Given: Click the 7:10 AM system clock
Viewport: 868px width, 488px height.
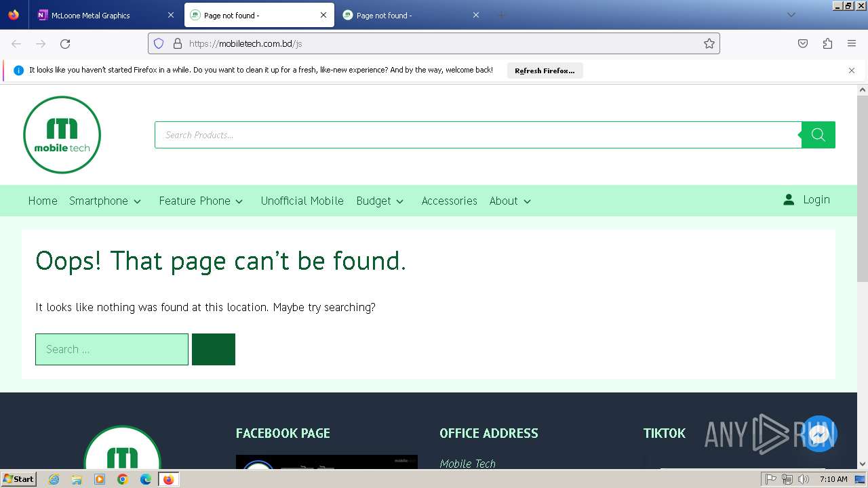Looking at the screenshot, I should pyautogui.click(x=833, y=479).
